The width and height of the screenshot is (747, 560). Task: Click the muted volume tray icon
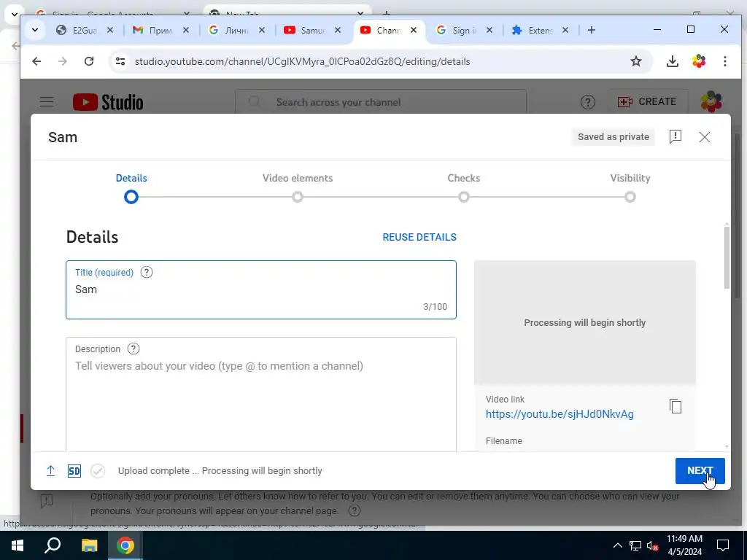(x=652, y=545)
